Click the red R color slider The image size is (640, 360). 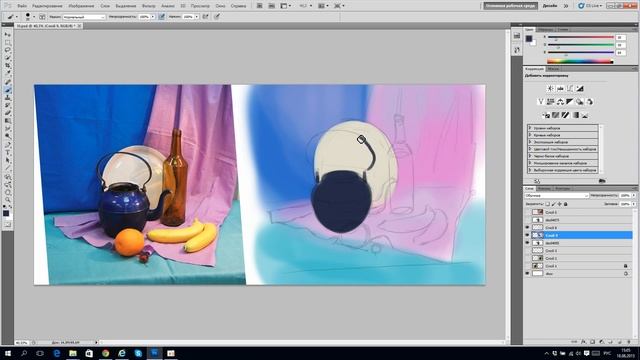click(580, 37)
